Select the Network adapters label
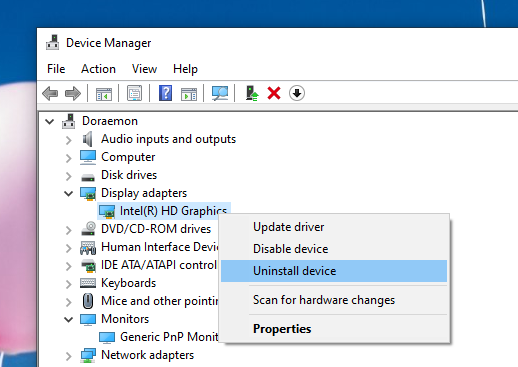This screenshot has height=367, width=518. point(147,355)
